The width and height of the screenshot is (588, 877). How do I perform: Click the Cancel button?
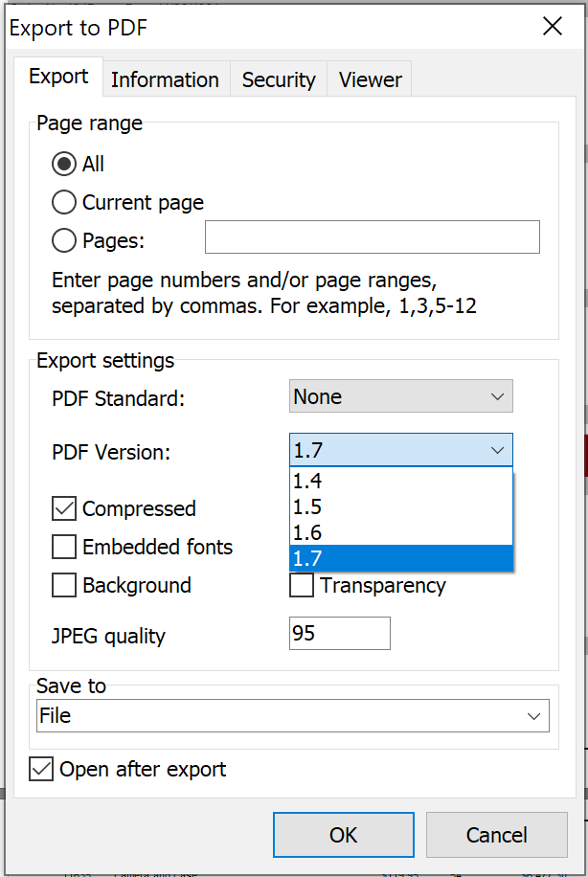click(496, 835)
